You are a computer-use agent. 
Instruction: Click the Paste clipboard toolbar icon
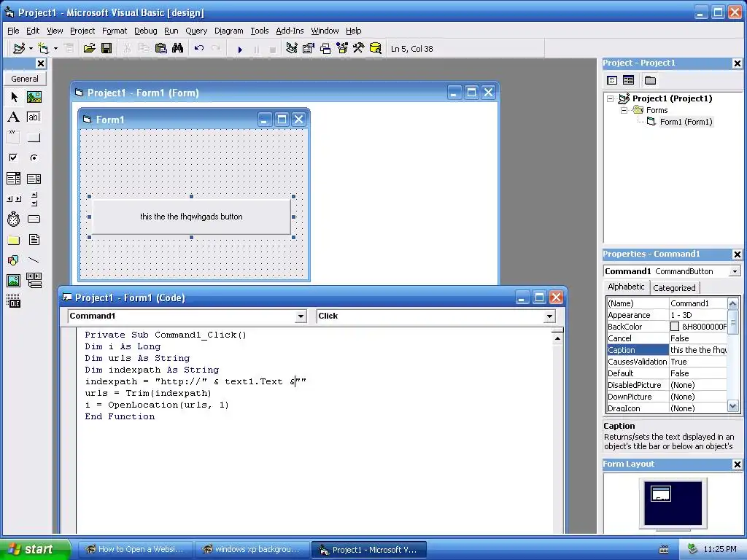pos(161,49)
